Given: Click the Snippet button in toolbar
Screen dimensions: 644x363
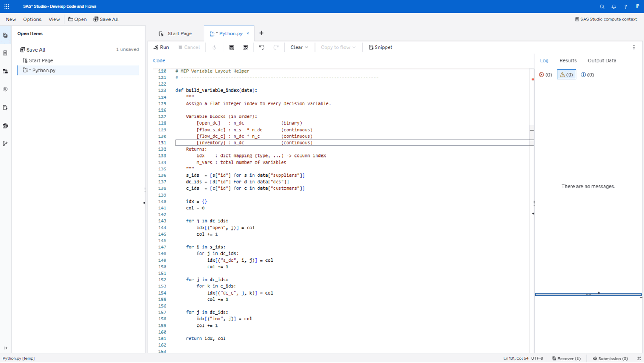Looking at the screenshot, I should click(380, 47).
